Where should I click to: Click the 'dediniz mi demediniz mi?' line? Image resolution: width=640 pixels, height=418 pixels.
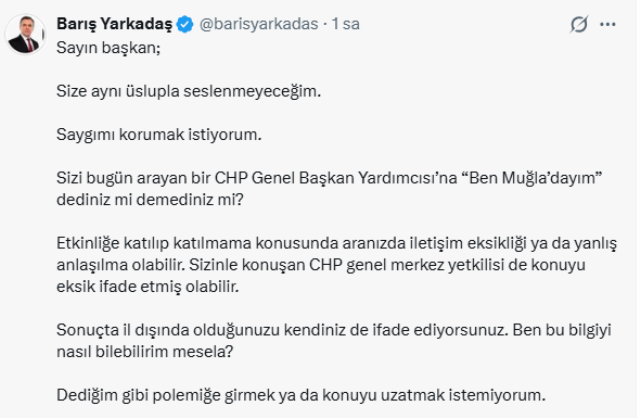150,200
